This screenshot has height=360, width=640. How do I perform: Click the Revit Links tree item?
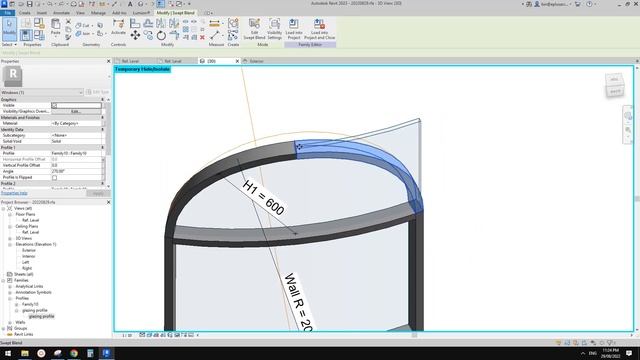pyautogui.click(x=23, y=334)
